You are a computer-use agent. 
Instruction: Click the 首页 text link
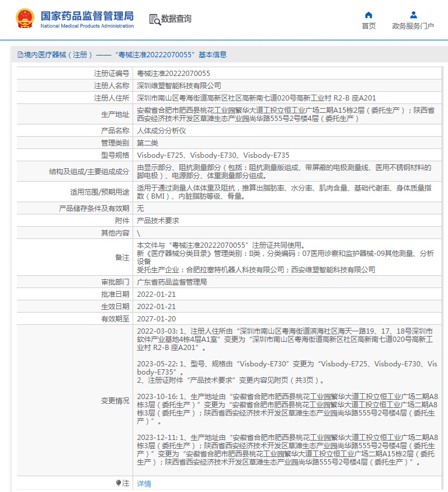(369, 26)
